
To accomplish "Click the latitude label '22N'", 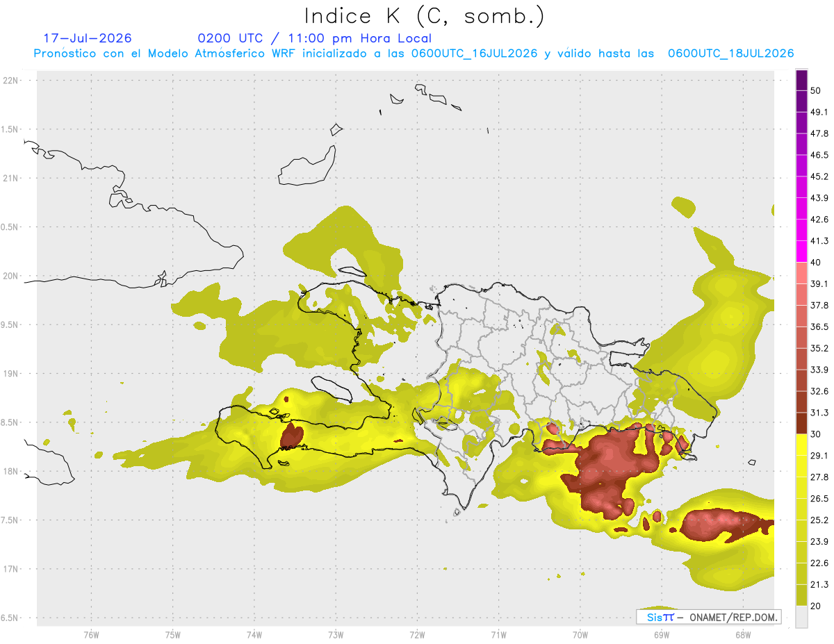I will tap(10, 81).
